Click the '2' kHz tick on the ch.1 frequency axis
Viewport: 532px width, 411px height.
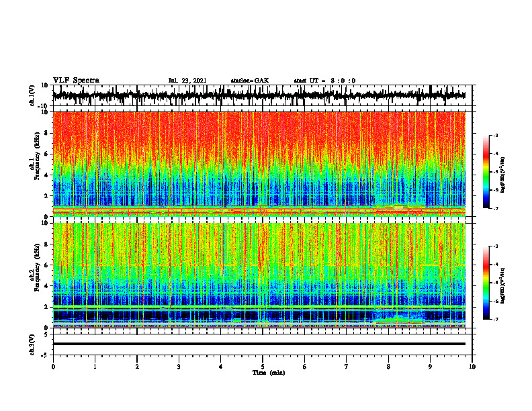[46, 195]
